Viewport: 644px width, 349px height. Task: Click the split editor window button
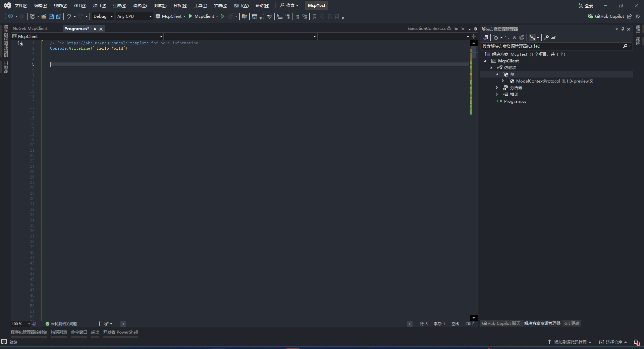[x=474, y=36]
